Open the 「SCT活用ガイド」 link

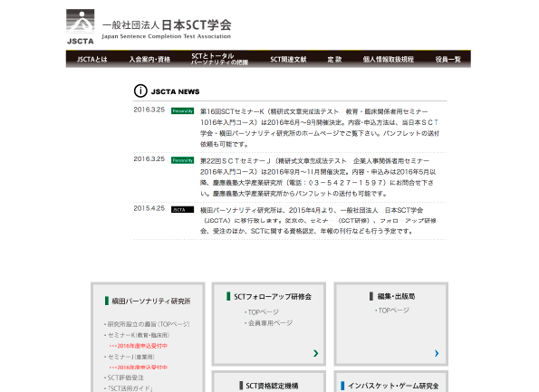(x=130, y=388)
